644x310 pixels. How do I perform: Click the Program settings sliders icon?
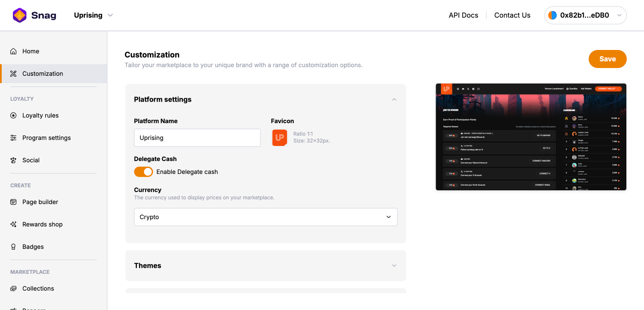[x=13, y=138]
